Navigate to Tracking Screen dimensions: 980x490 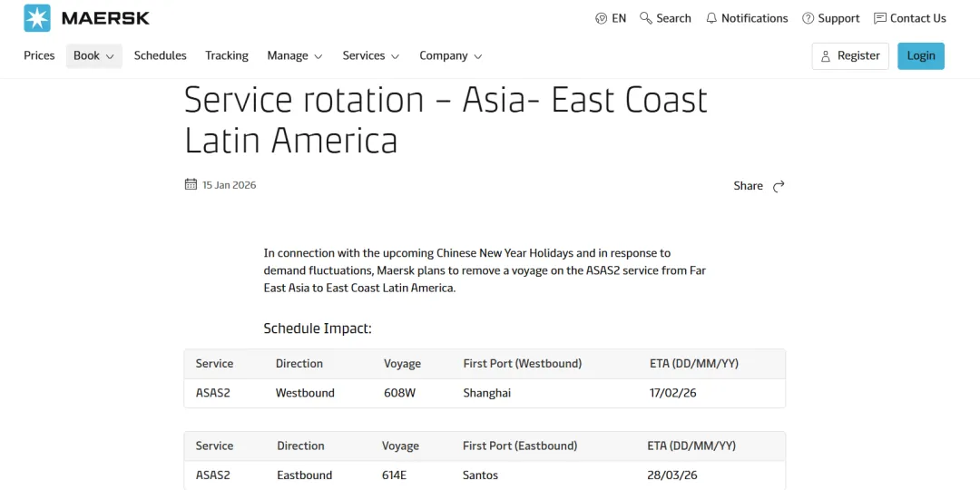227,56
